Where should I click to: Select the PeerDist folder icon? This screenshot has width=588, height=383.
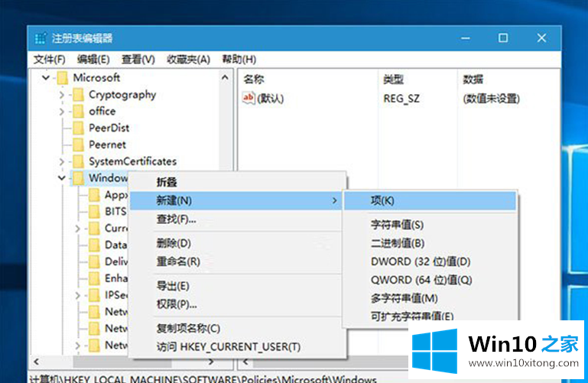pos(78,128)
